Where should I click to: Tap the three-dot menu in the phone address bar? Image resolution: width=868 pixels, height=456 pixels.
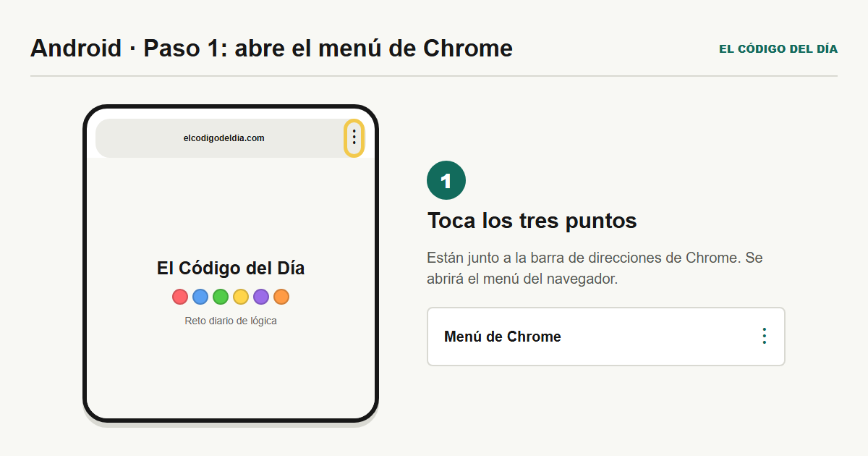354,138
